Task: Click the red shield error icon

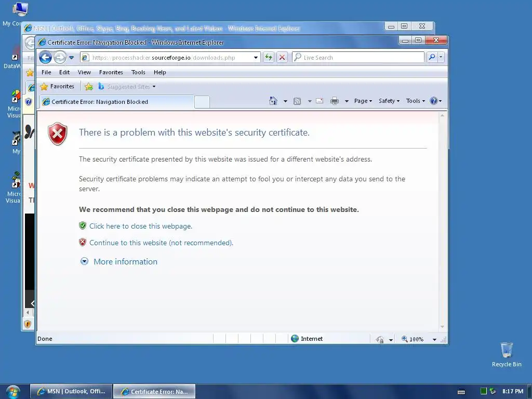Action: coord(57,134)
